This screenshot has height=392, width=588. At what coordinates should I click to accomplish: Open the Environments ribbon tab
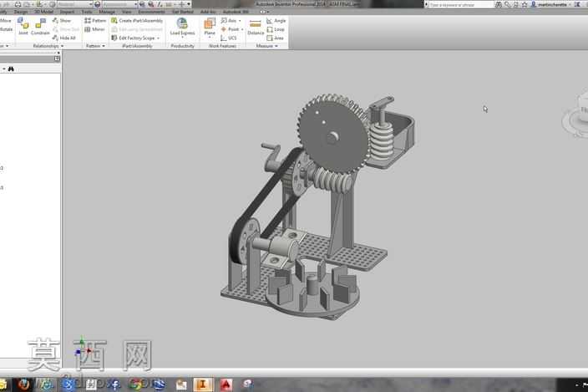pyautogui.click(x=151, y=12)
